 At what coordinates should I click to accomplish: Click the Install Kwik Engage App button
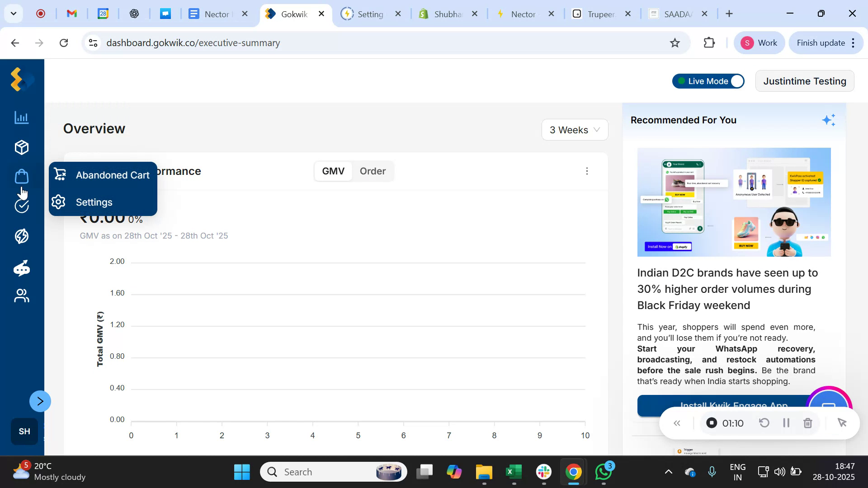tap(734, 406)
